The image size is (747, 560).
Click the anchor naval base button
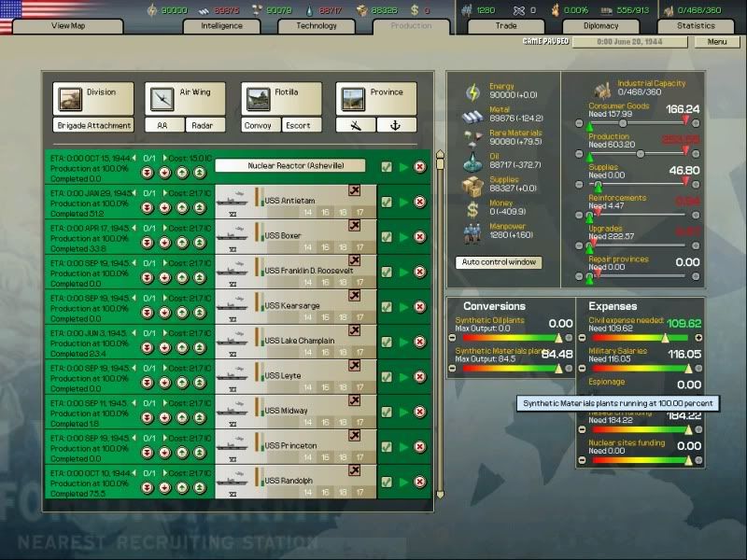[397, 125]
